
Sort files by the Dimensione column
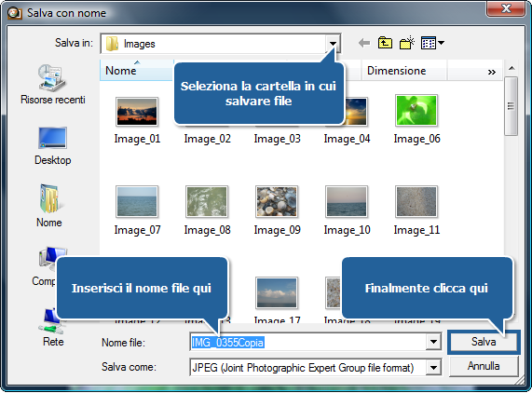coord(404,70)
